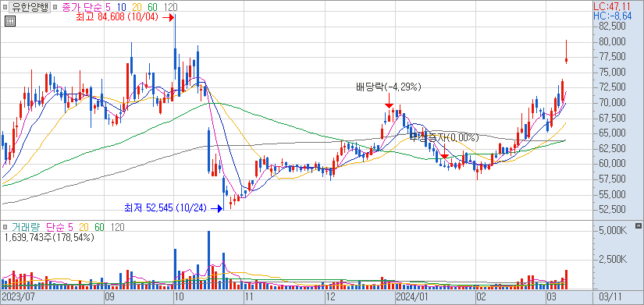
Task: Click the 배당락(-4.29%) event label
Action: [x=389, y=87]
